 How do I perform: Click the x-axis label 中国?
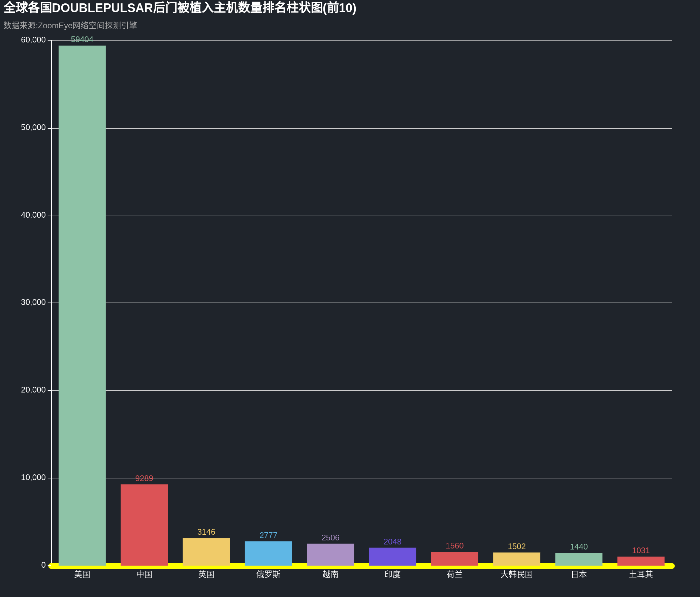tap(144, 574)
